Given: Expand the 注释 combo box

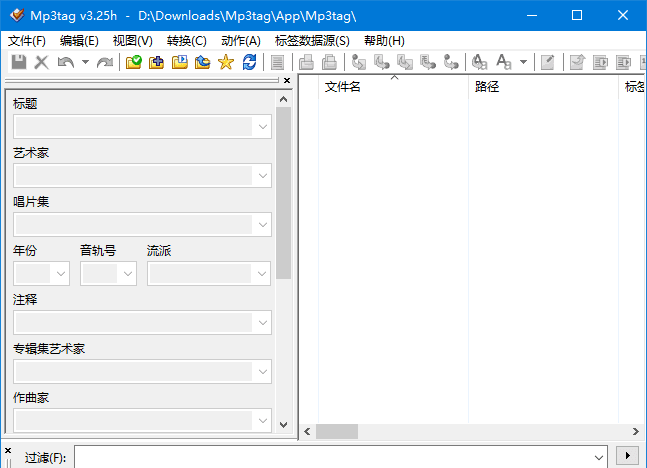Looking at the screenshot, I should click(x=263, y=323).
